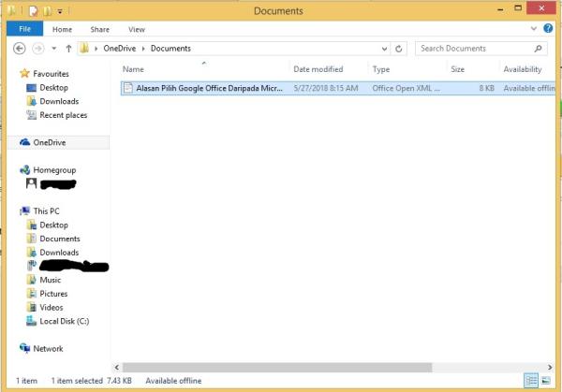Click the Back navigation arrow
562x392 pixels.
[x=20, y=49]
